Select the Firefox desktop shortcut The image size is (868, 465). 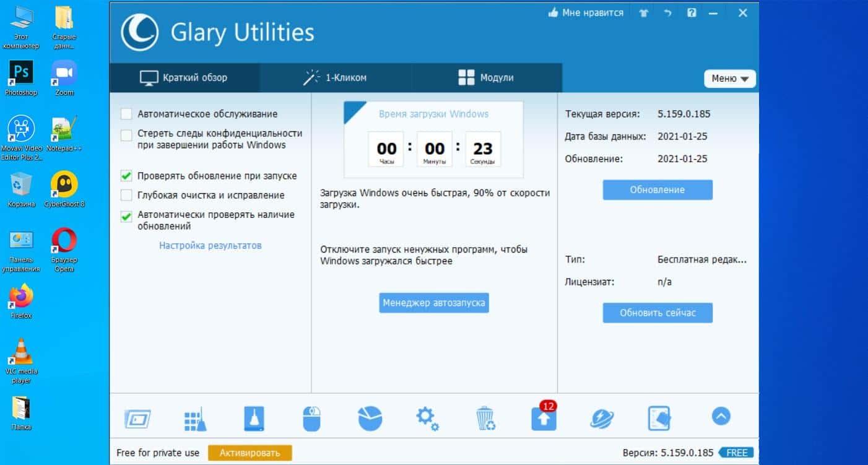point(21,301)
